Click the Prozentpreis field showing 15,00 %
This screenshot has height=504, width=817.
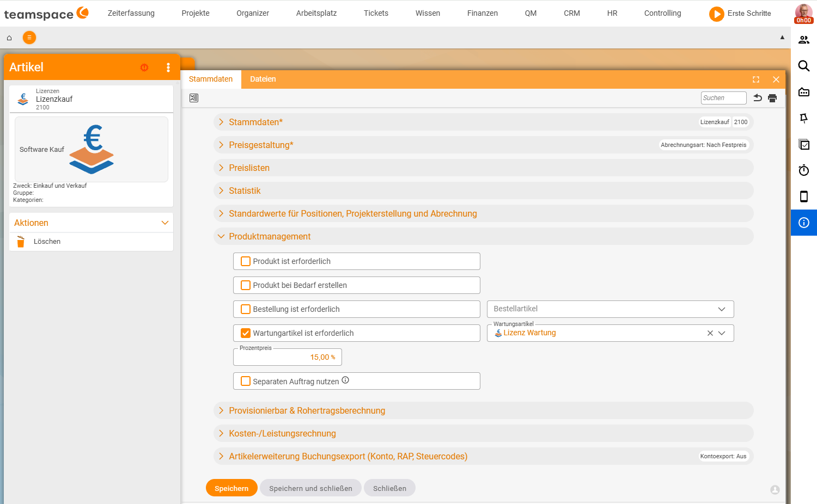tap(288, 357)
